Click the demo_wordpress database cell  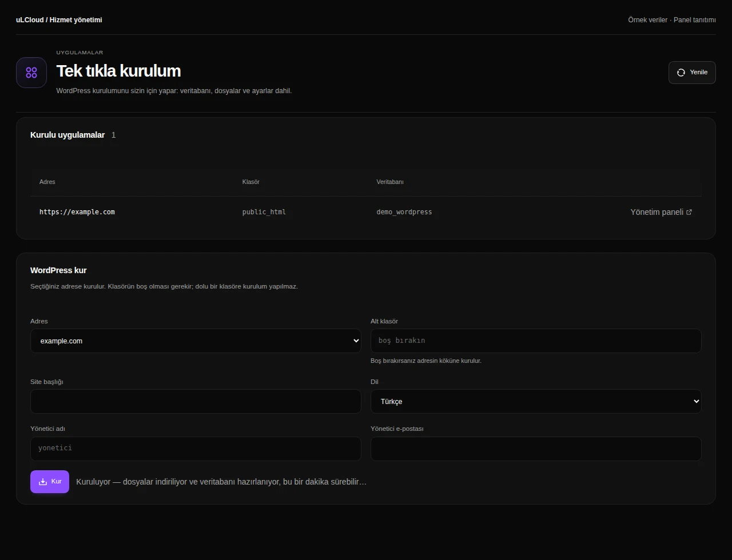(x=404, y=212)
